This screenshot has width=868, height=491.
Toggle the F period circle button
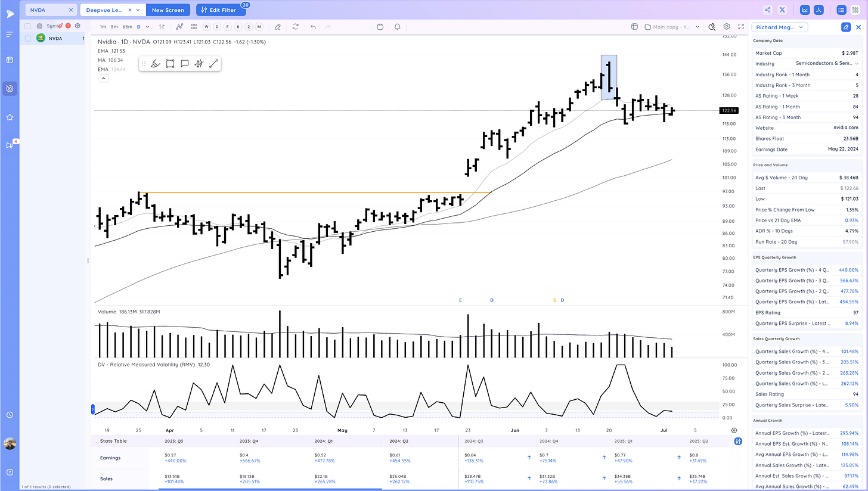[227, 27]
